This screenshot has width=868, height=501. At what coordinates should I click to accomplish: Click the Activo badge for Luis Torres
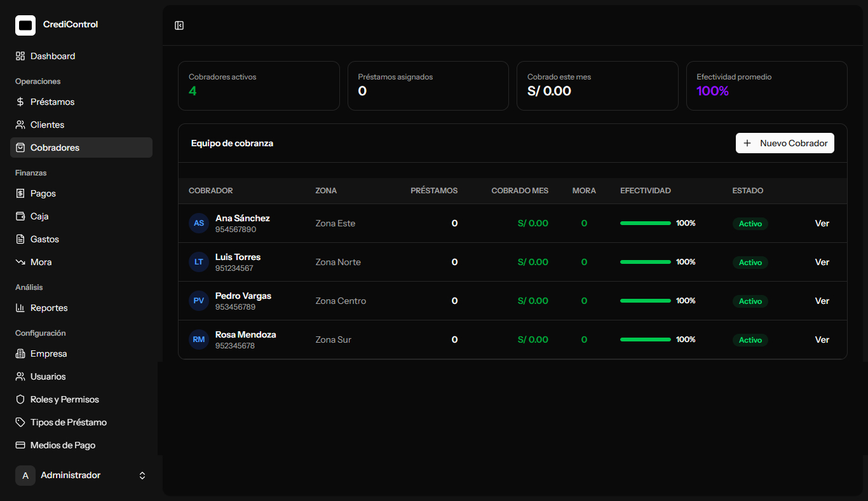click(x=750, y=263)
